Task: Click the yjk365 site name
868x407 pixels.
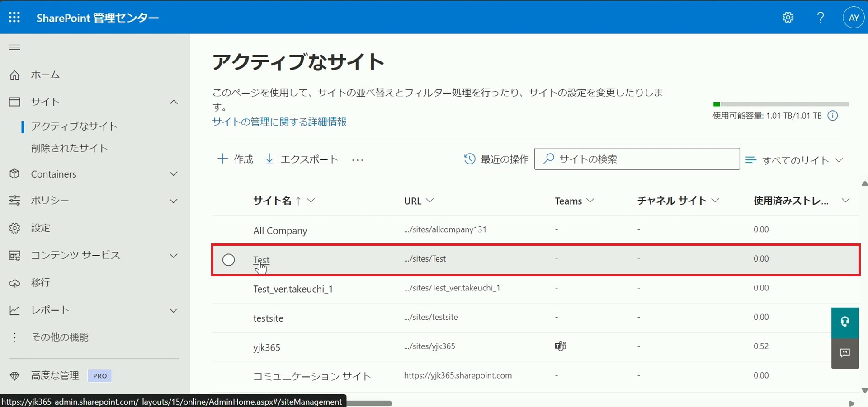Action: pyautogui.click(x=267, y=348)
